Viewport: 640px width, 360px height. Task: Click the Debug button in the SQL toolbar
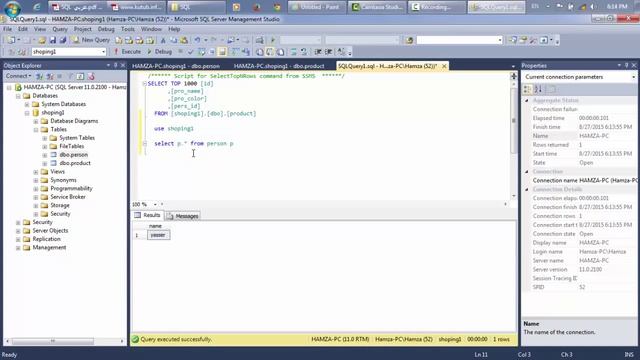point(159,52)
